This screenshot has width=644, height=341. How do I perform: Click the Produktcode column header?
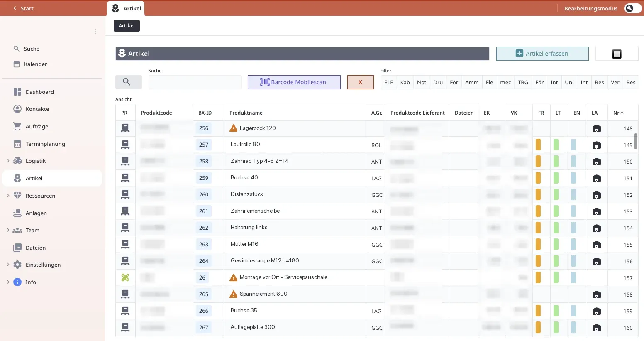click(x=156, y=113)
